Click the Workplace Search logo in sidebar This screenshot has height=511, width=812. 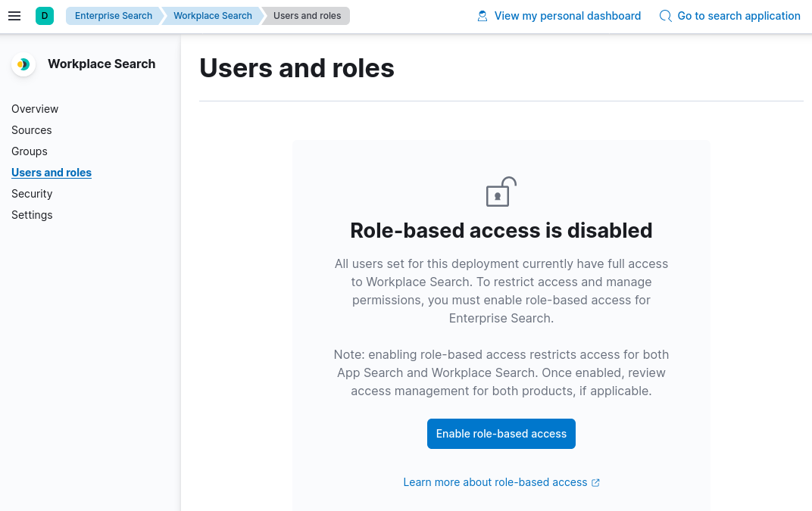pos(23,64)
